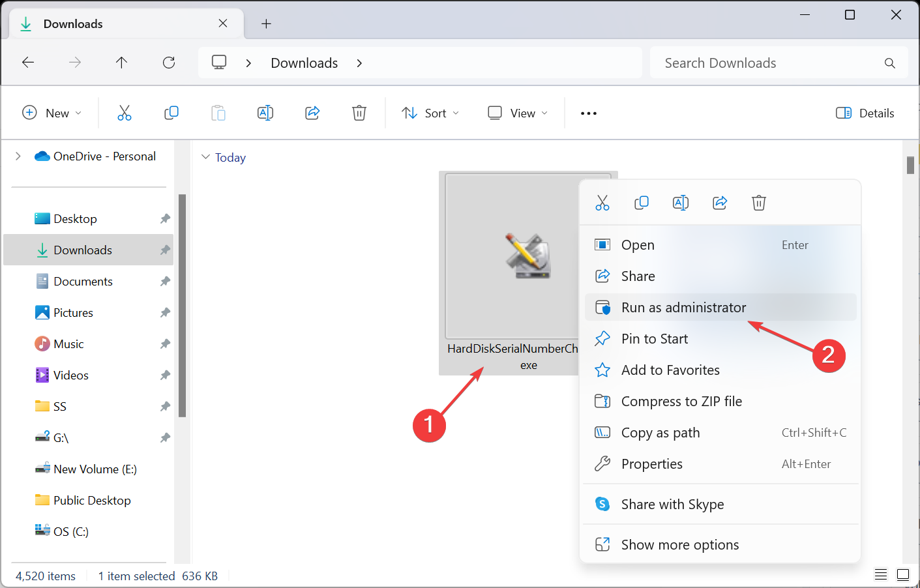The image size is (920, 588).
Task: Click the Copy icon in the toolbar
Action: [x=171, y=113]
